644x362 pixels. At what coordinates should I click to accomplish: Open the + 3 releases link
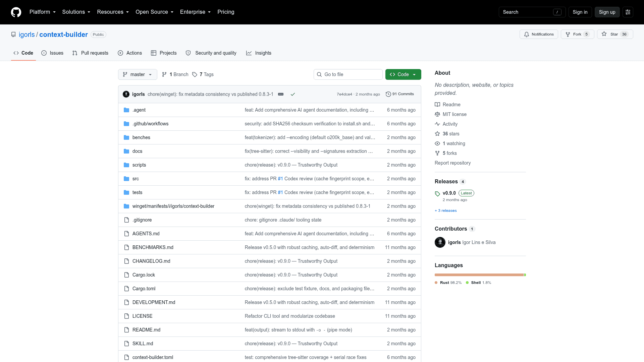(x=446, y=210)
